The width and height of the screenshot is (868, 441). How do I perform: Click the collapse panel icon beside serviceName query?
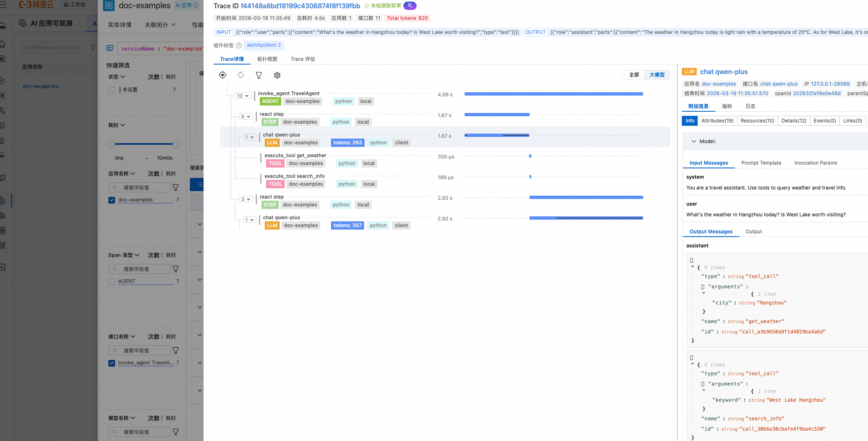point(110,48)
